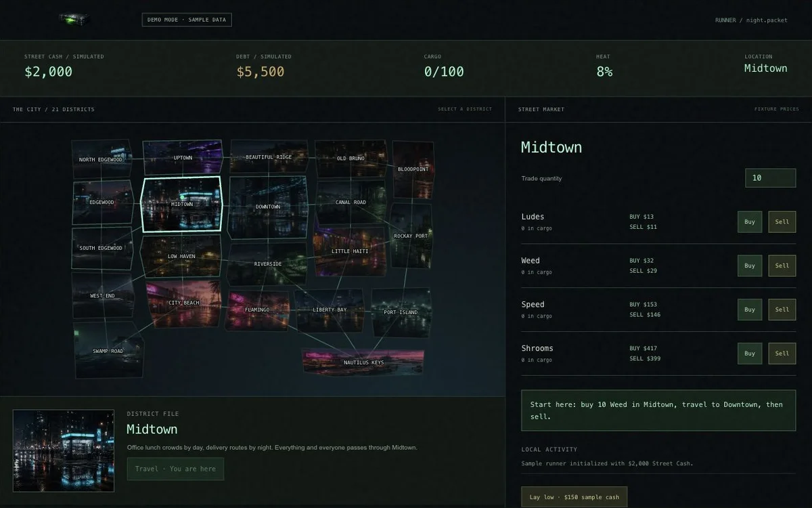Click the Location Midtown value
This screenshot has width=812, height=508.
click(x=766, y=68)
